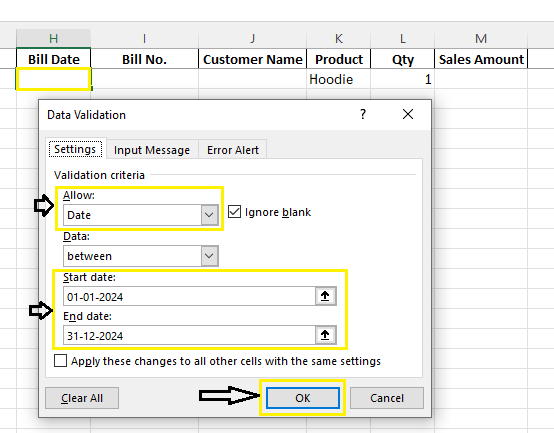Toggle the Ignore blank checkbox

234,212
